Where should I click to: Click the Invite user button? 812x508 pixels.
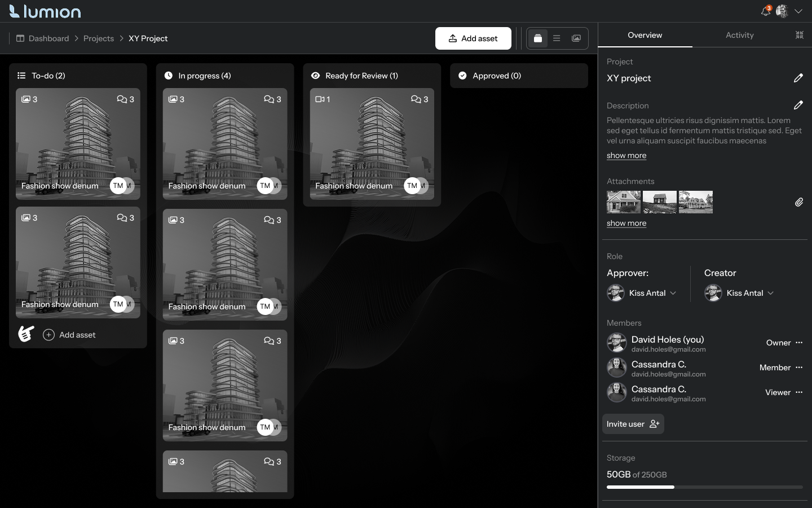(633, 424)
